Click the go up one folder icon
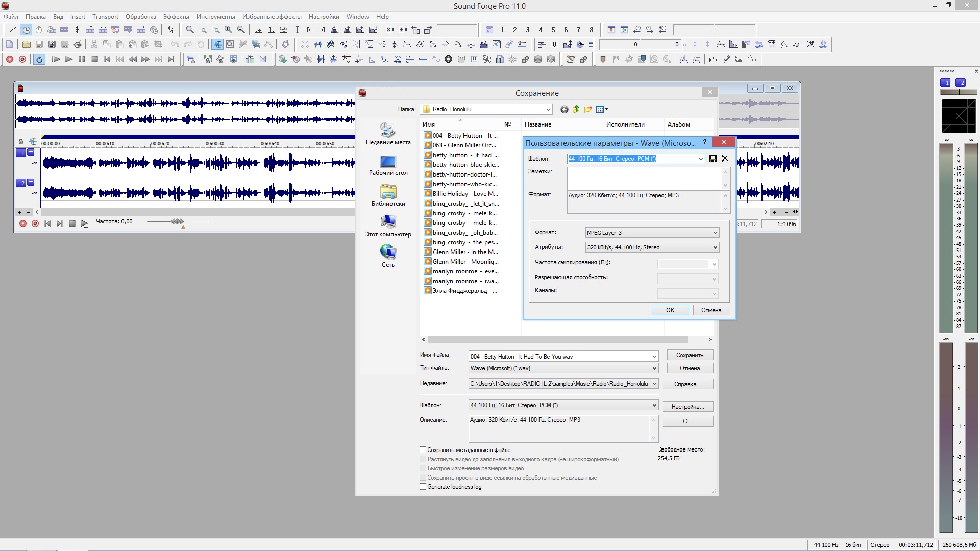This screenshot has height=551, width=980. [x=576, y=109]
